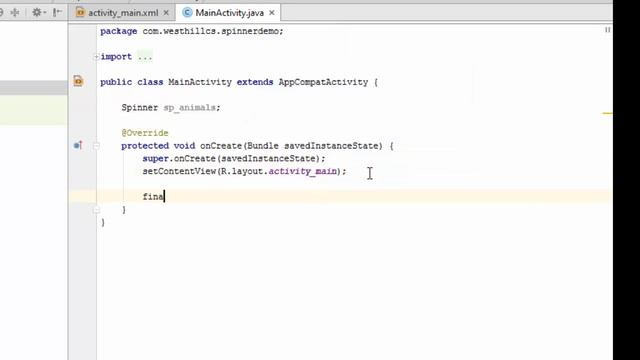Place cursor after typed 'fina' text

(x=164, y=197)
